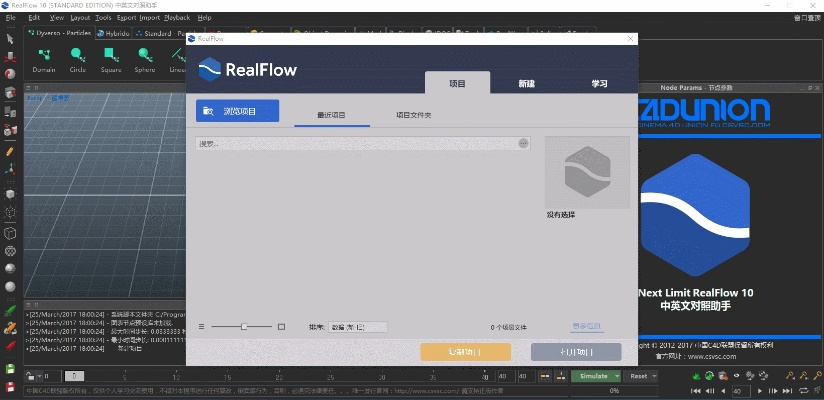Screen dimensions: 824x400
Task: Jump to the first frame
Action: pyautogui.click(x=695, y=391)
